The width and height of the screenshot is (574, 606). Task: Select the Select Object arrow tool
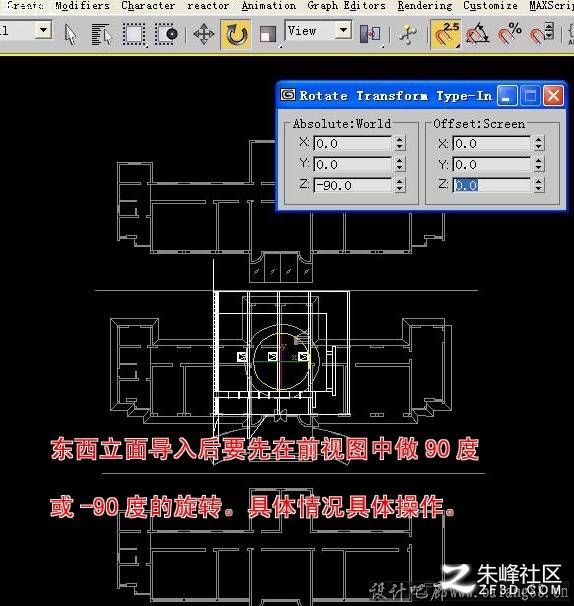tap(70, 34)
